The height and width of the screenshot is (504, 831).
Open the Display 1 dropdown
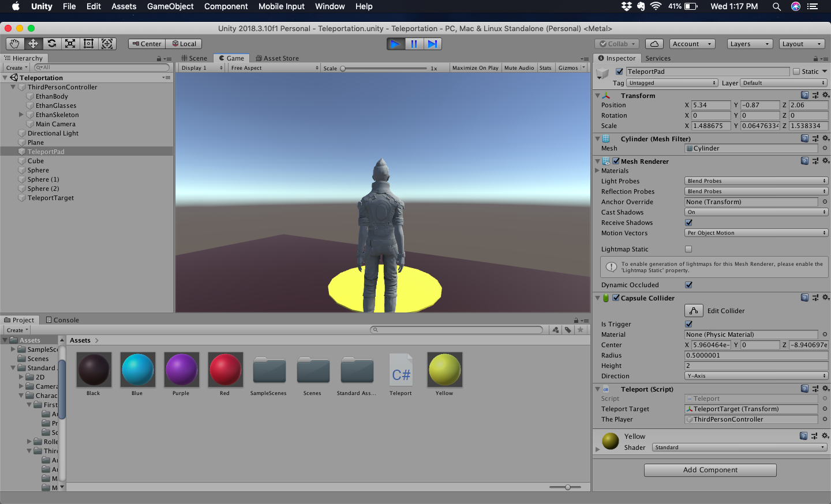tap(201, 68)
